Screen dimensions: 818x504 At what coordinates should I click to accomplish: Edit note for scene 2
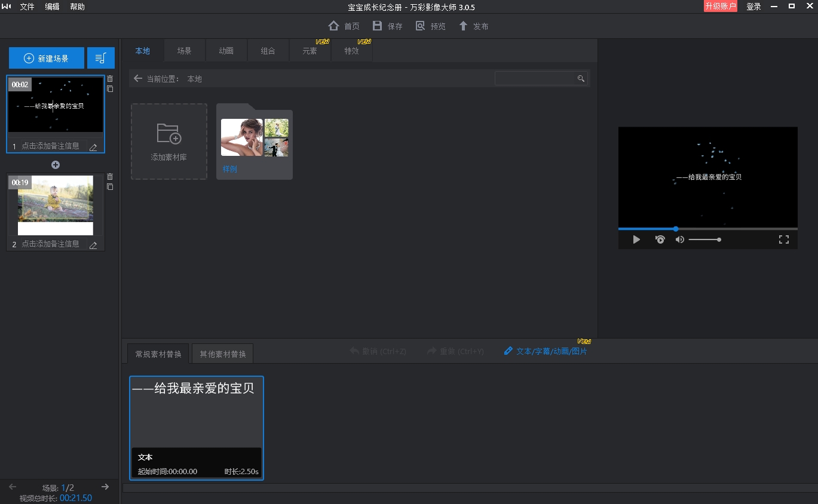93,245
